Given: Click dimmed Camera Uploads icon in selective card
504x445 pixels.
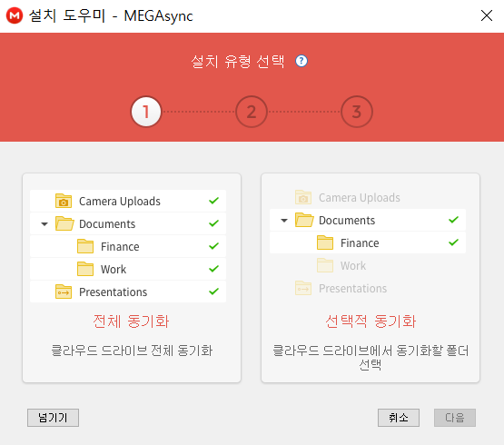Looking at the screenshot, I should pos(303,197).
